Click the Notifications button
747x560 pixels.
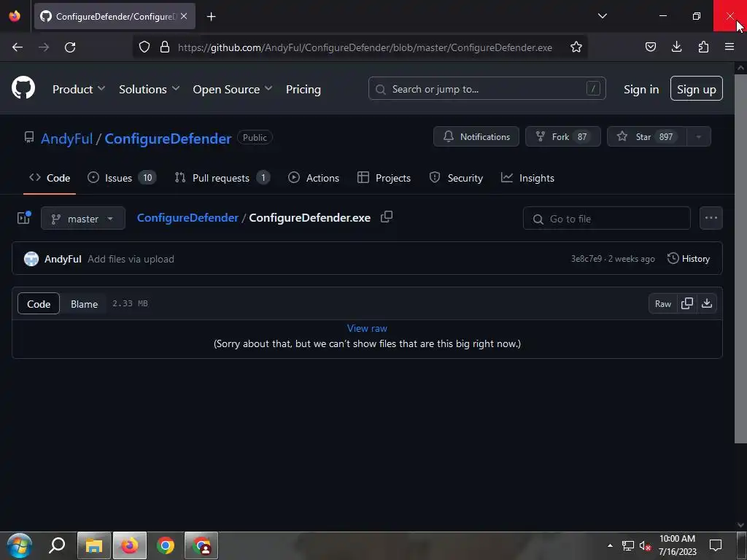click(476, 136)
